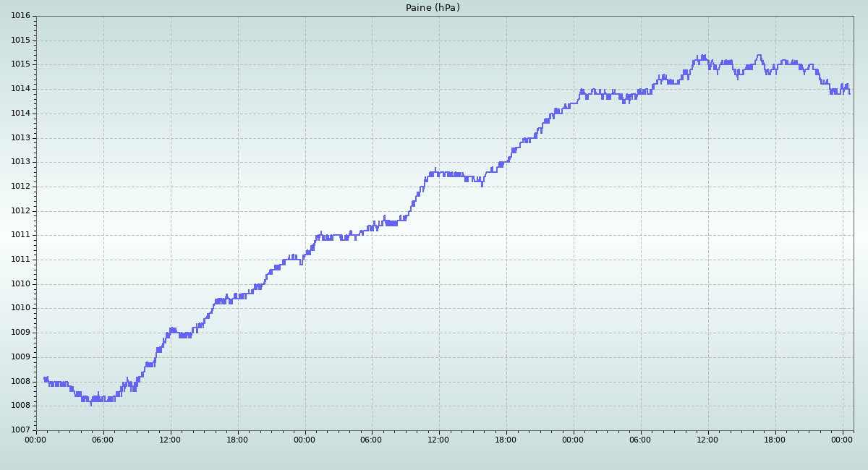Click the final point of the pressure line
The height and width of the screenshot is (470, 868).
click(x=849, y=93)
